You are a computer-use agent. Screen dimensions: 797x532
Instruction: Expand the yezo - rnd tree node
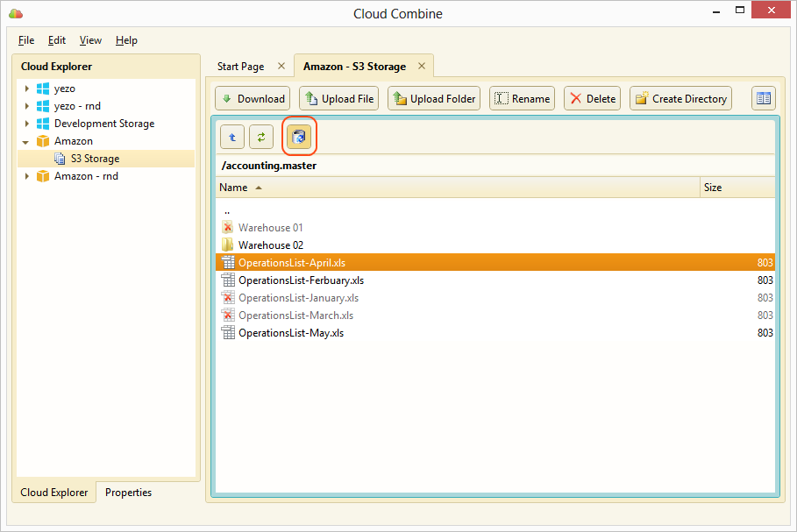27,106
